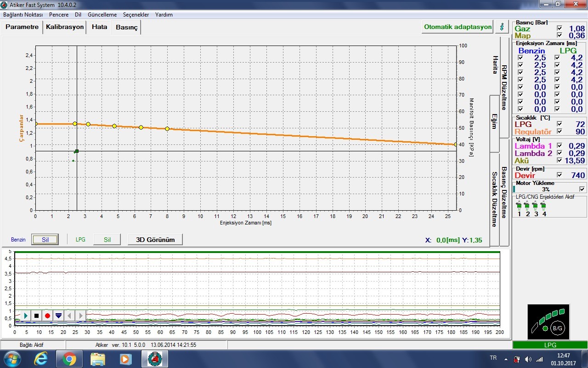Screen dimensions: 588x368
Task: Toggle the Map pressure checkbox
Action: pos(559,35)
